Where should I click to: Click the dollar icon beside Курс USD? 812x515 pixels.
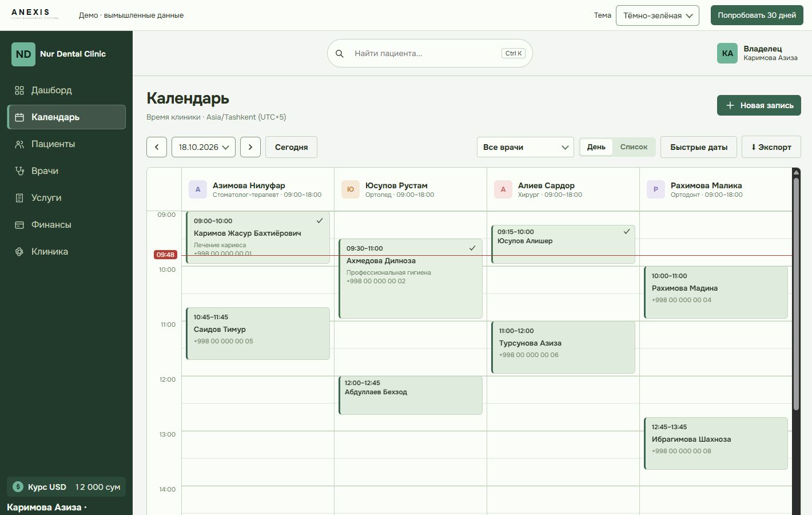coord(18,487)
